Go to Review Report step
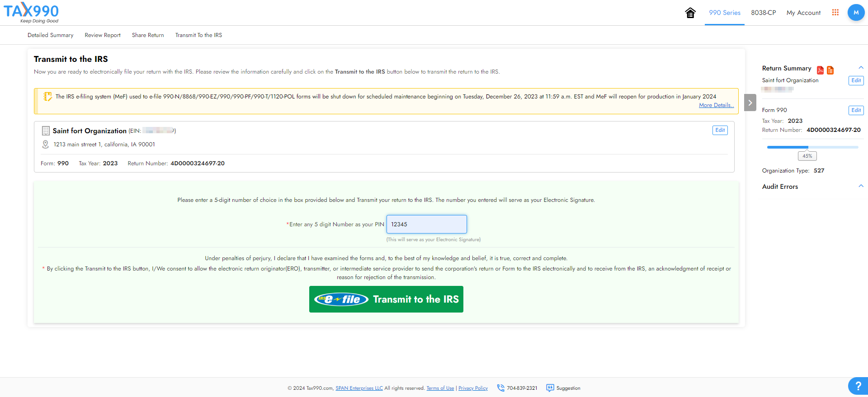The height and width of the screenshot is (397, 868). tap(103, 35)
